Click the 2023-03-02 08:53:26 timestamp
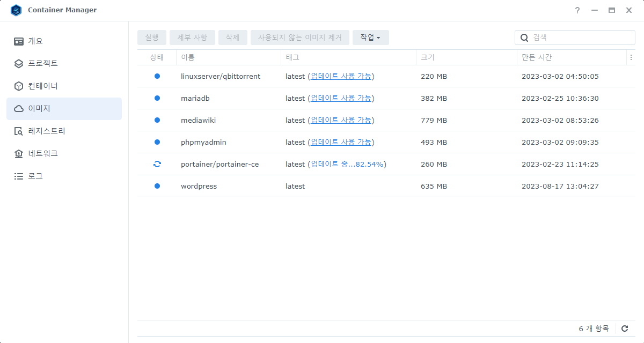The height and width of the screenshot is (343, 644). pyautogui.click(x=560, y=120)
